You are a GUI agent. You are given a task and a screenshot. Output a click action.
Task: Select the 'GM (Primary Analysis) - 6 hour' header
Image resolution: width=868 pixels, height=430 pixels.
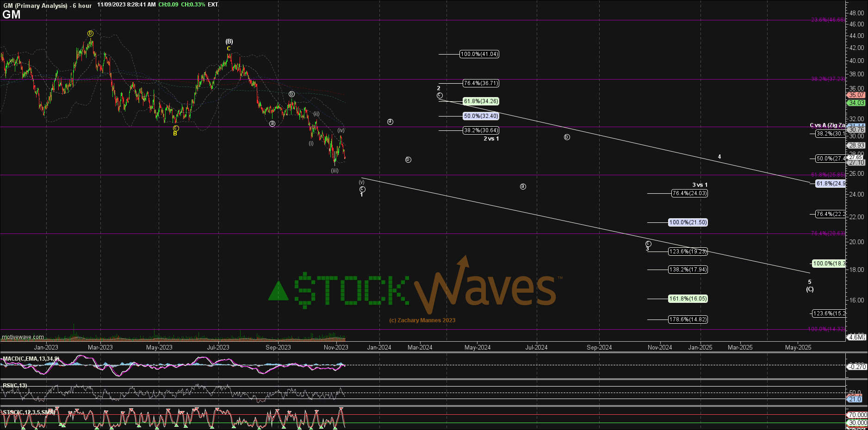48,6
